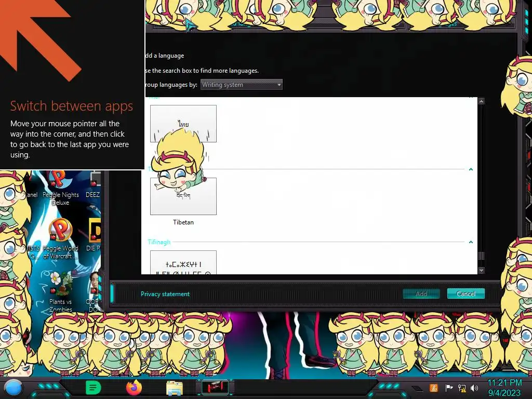The image size is (532, 399).
Task: Click the language list scrollbar thumb
Action: coord(482,256)
